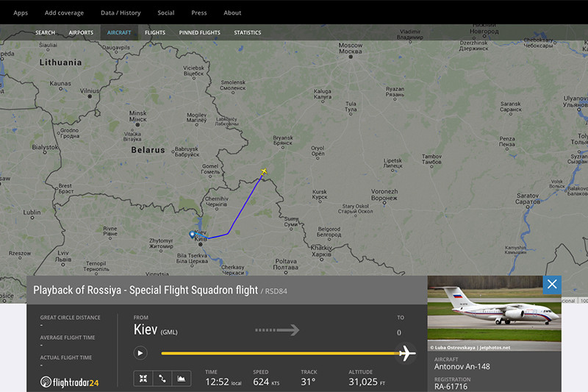Select the Aircraft tab
Viewport: 588px width, 392px height.
[x=119, y=32]
